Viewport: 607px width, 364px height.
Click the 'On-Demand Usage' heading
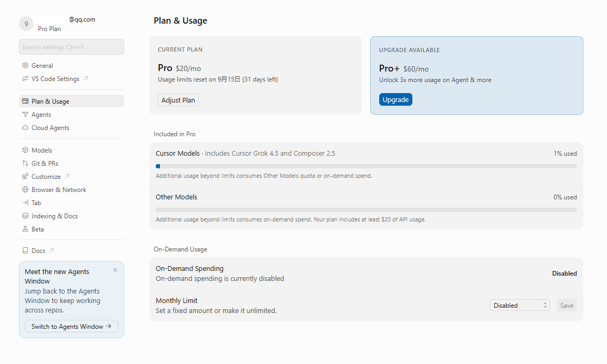click(x=180, y=249)
